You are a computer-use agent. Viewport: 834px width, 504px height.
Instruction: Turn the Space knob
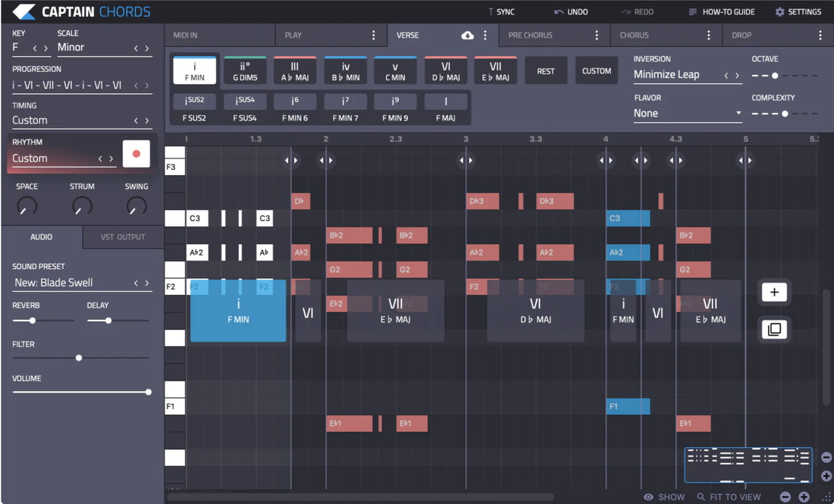point(27,205)
